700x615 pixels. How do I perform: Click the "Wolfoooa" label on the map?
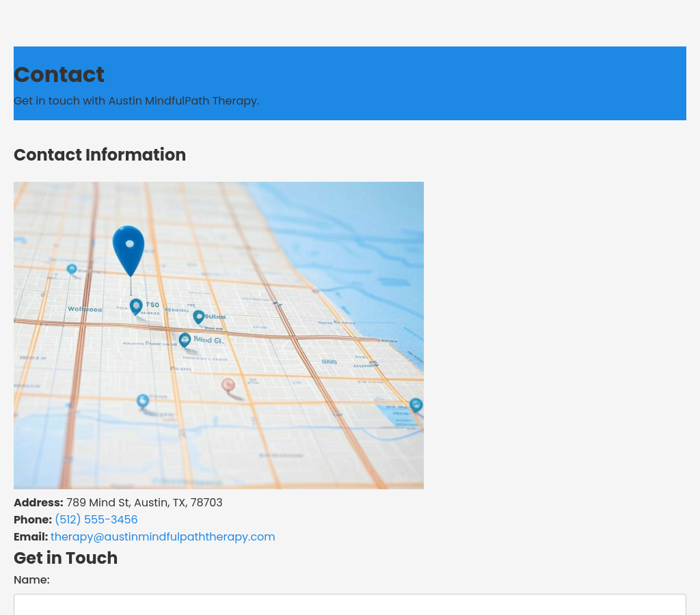click(x=85, y=310)
